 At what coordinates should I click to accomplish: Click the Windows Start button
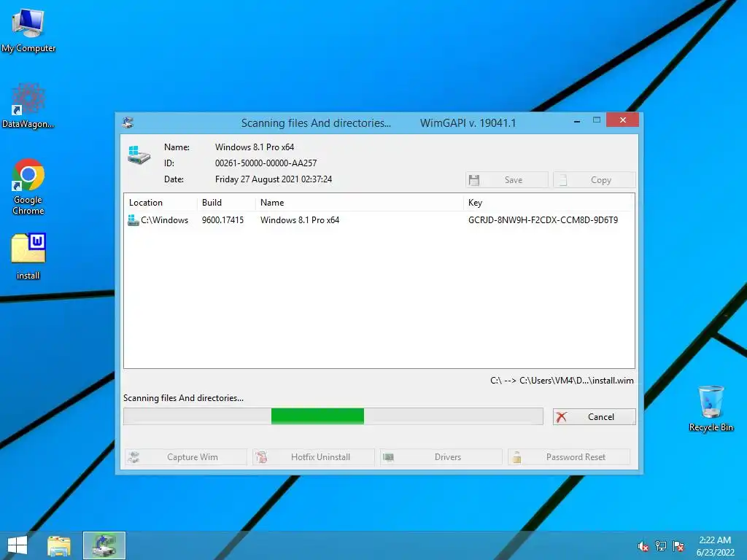[18, 545]
